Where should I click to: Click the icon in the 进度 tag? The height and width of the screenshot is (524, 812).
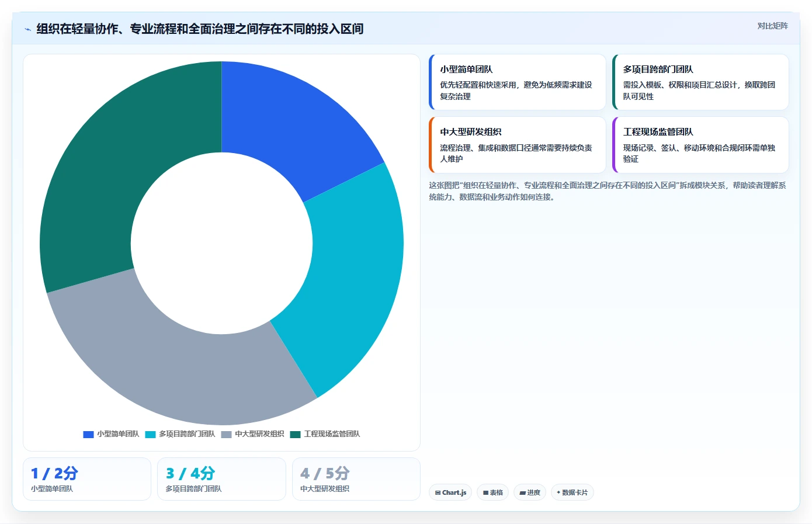point(523,492)
